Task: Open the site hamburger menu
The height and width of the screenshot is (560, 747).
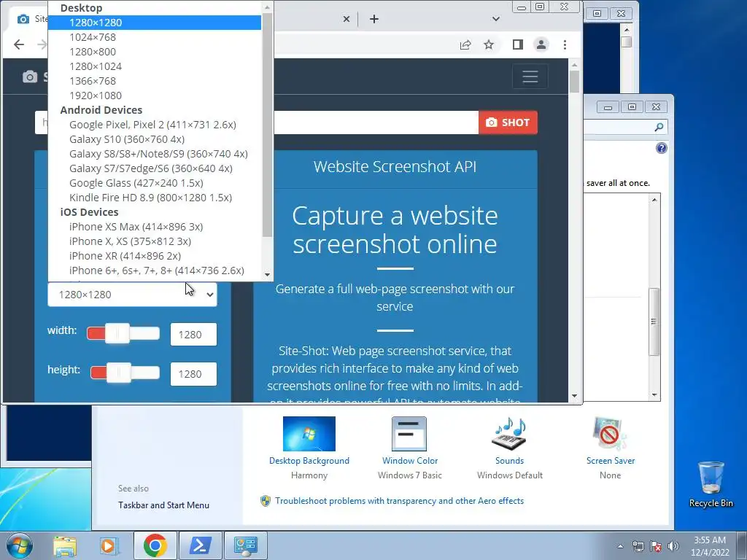Action: (x=530, y=77)
